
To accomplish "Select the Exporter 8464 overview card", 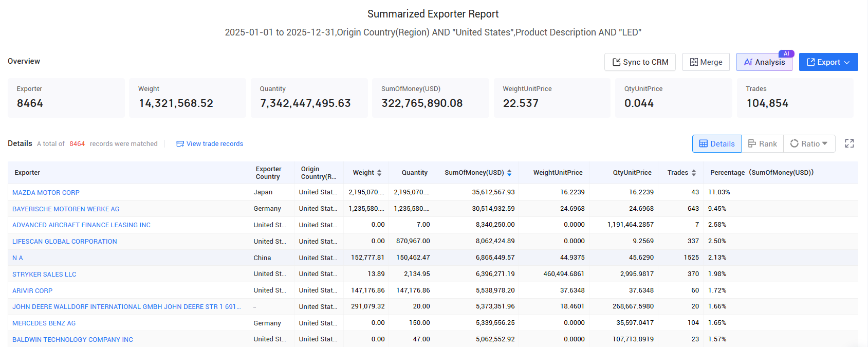I will (66, 98).
